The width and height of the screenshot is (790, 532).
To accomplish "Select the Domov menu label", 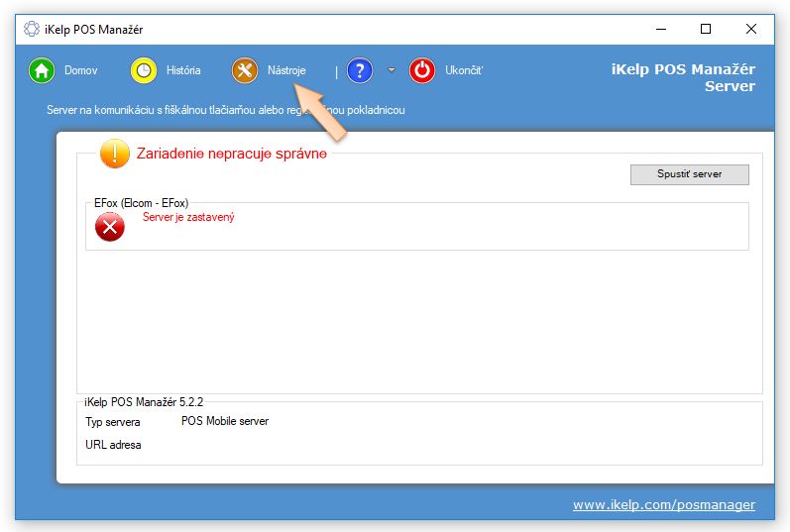I will coord(80,70).
